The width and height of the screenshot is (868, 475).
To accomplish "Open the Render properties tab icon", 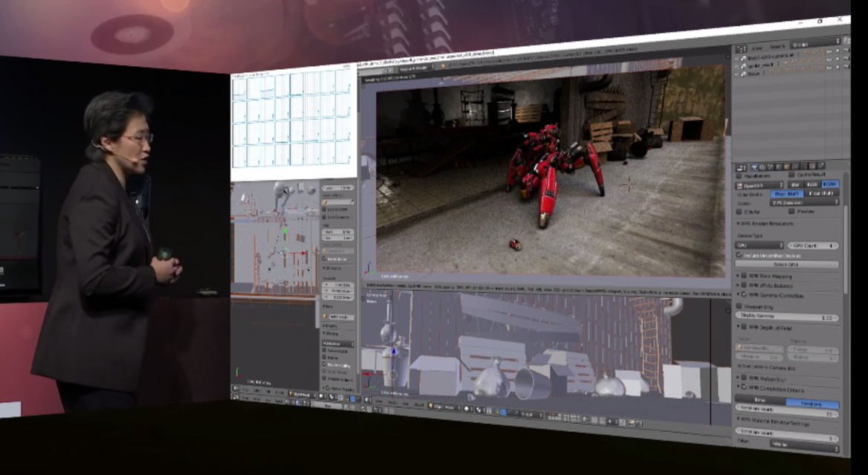I will point(754,167).
